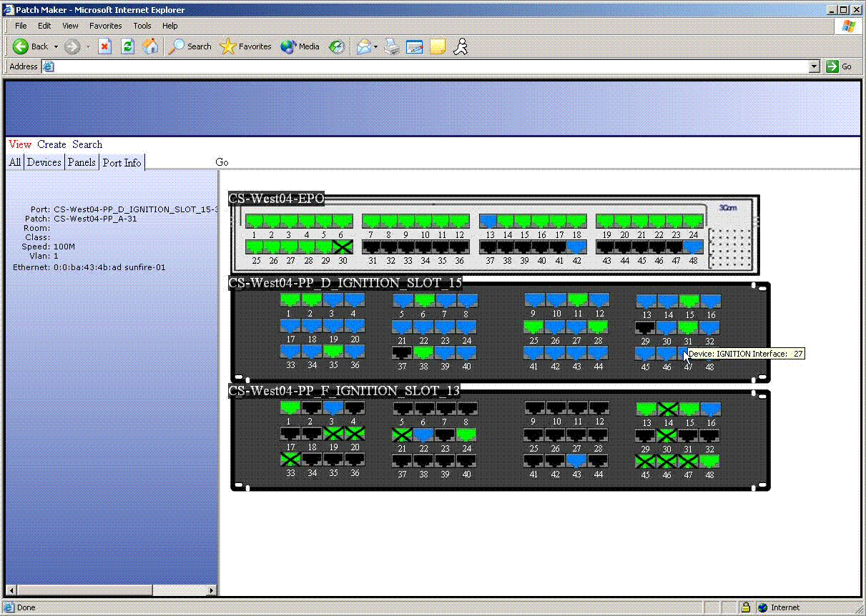The height and width of the screenshot is (616, 866).
Task: Click crossed port 14 on the IGNITION_SLOT_13 panel
Action: (x=668, y=409)
